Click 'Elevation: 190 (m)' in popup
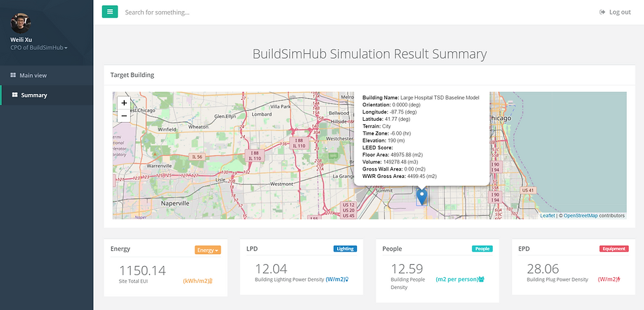The height and width of the screenshot is (310, 644). pyautogui.click(x=382, y=141)
